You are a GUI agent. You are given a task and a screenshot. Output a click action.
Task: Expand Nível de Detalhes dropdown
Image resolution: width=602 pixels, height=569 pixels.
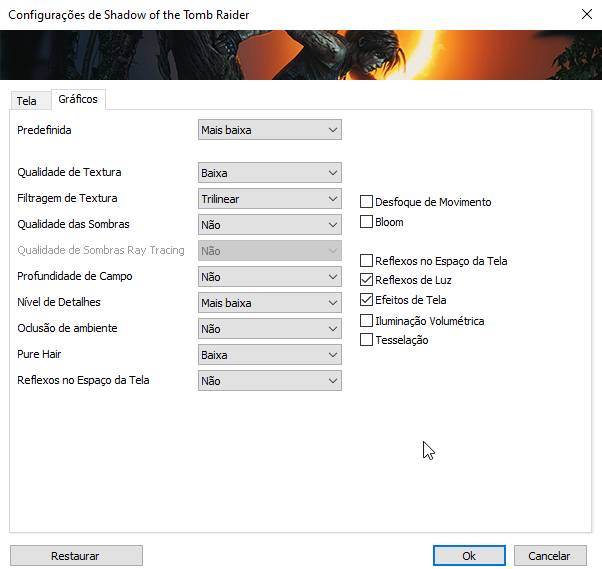269,302
